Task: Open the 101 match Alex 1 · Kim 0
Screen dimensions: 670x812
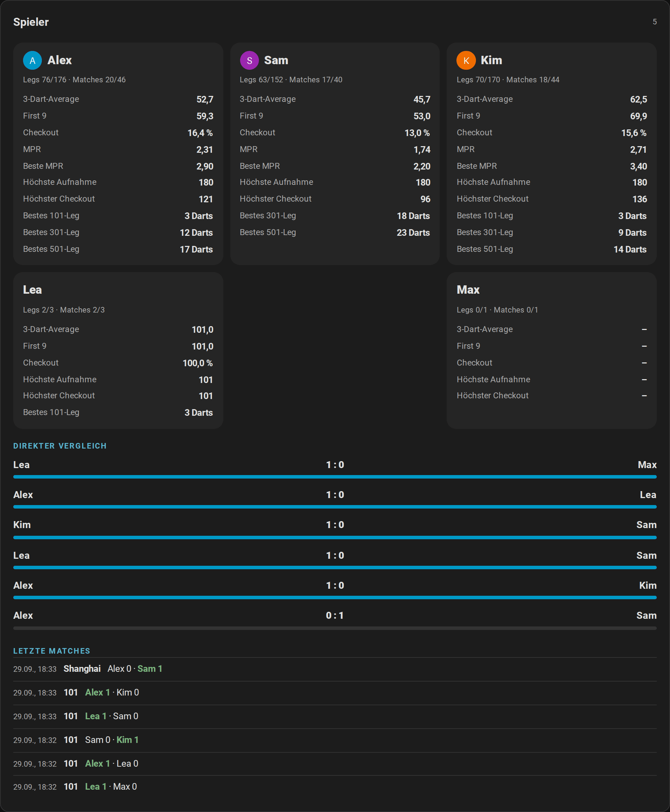Action: point(335,693)
